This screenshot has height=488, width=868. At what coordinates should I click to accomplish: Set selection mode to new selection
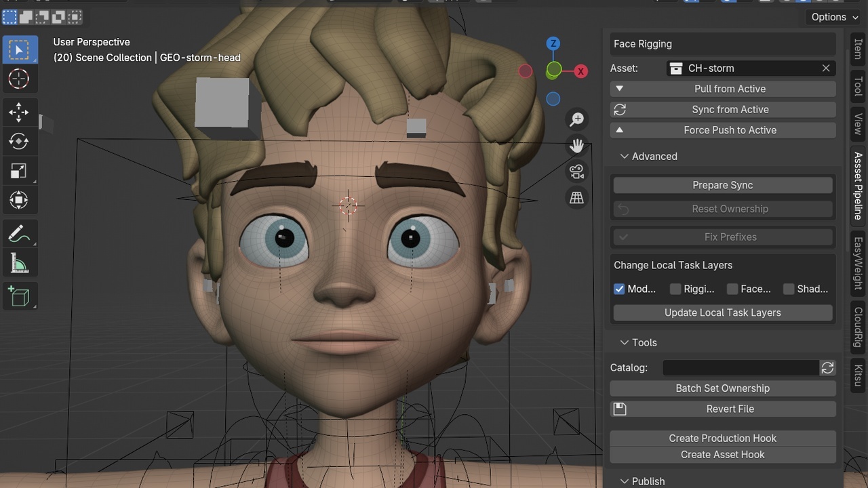[10, 16]
